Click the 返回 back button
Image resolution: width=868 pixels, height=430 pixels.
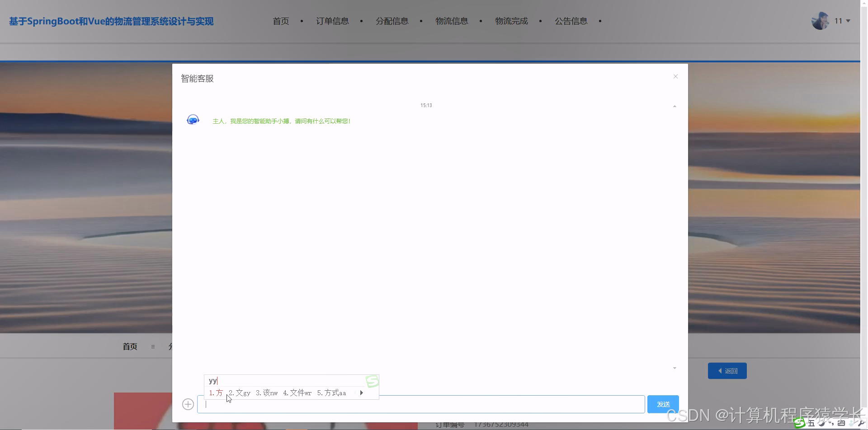tap(727, 370)
